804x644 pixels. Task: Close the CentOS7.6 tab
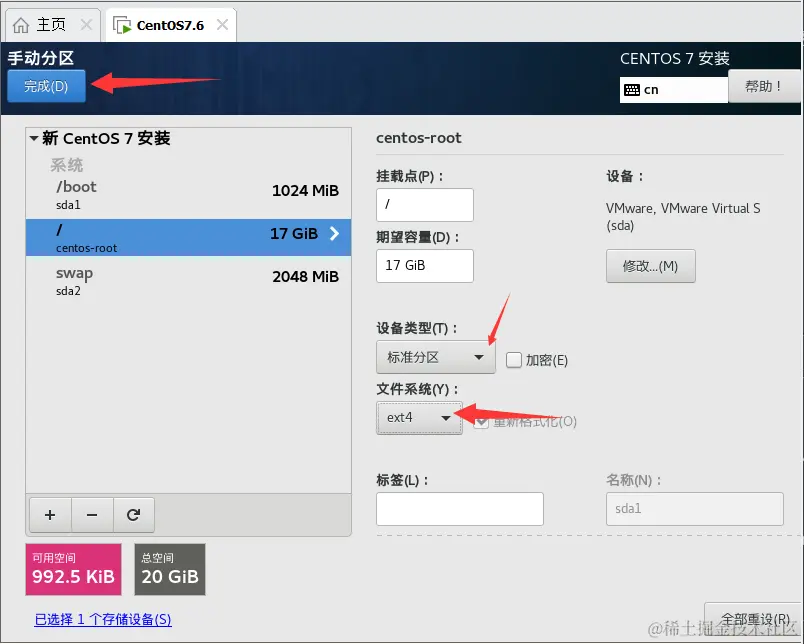point(222,25)
